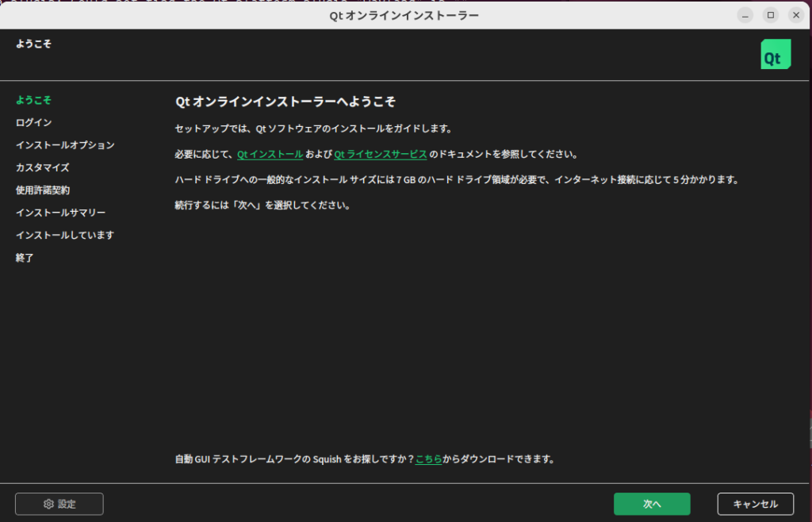Viewport: 812px width, 522px height.
Task: Select the 使用許諾契約 sidebar step
Action: point(42,190)
